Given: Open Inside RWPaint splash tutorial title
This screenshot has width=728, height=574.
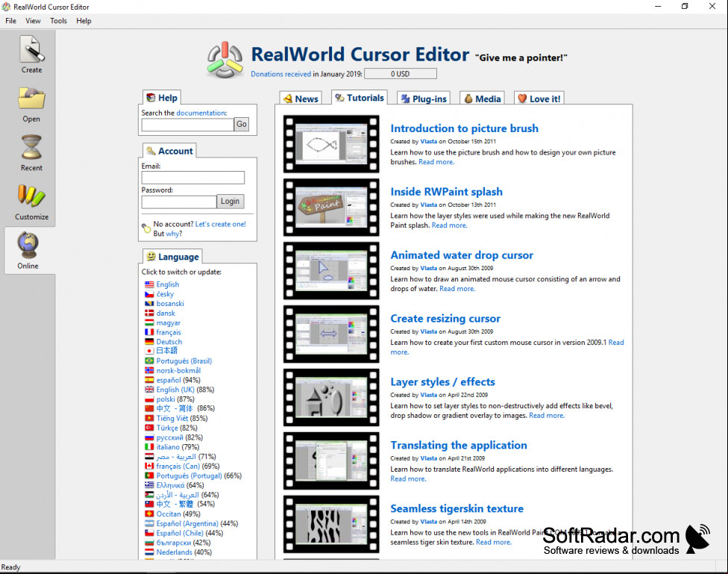Looking at the screenshot, I should [x=446, y=192].
